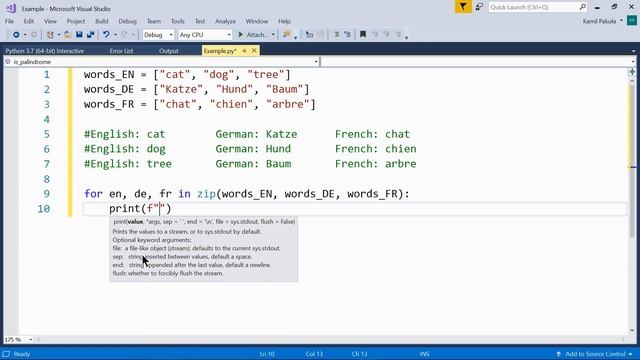Click the Undo arrow icon
This screenshot has height=360, width=640.
[x=106, y=35]
